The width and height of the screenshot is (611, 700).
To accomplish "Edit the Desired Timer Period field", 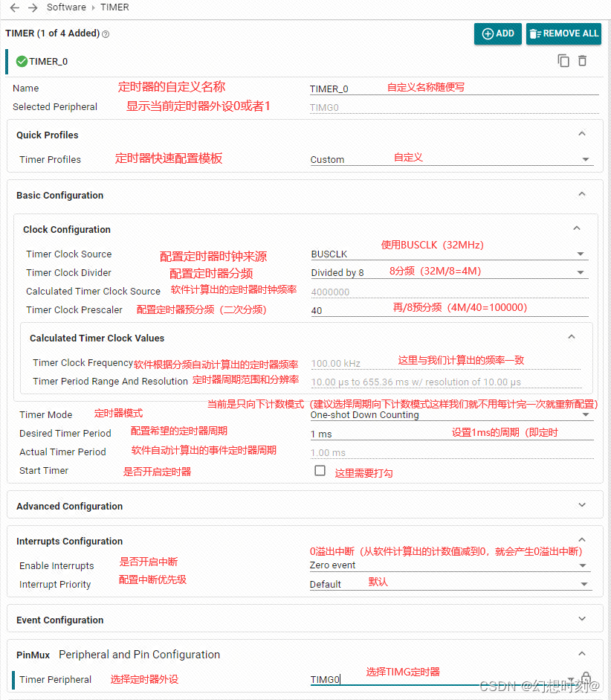I will 452,434.
